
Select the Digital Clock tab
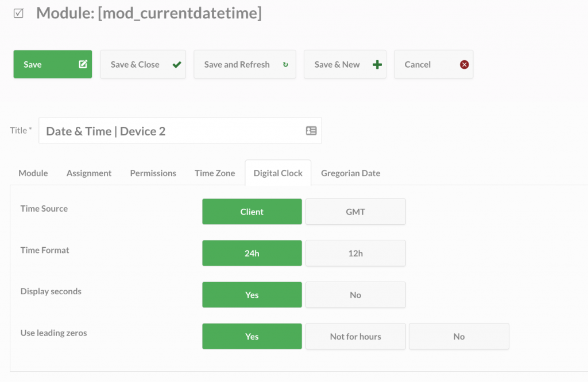(x=278, y=173)
